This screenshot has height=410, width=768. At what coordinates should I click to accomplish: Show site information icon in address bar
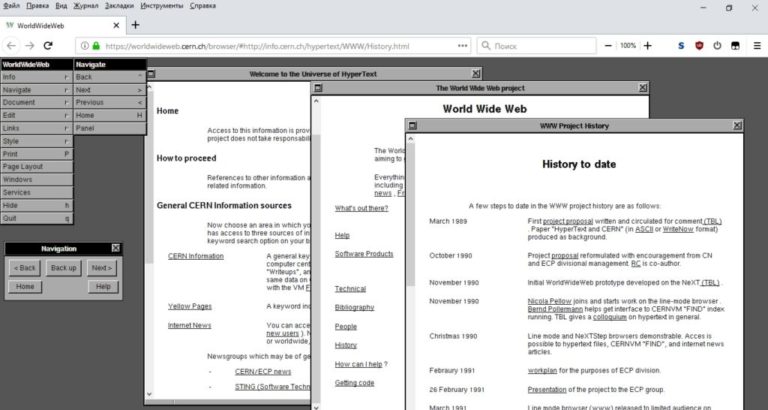pyautogui.click(x=85, y=46)
